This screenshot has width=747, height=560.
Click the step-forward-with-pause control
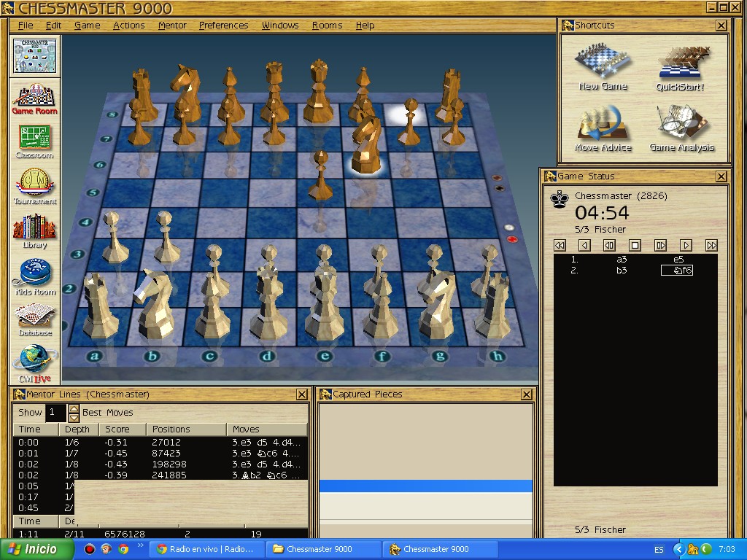click(x=660, y=245)
